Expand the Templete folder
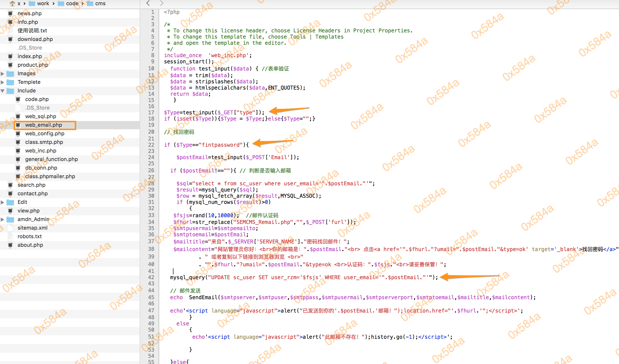 click(2, 82)
